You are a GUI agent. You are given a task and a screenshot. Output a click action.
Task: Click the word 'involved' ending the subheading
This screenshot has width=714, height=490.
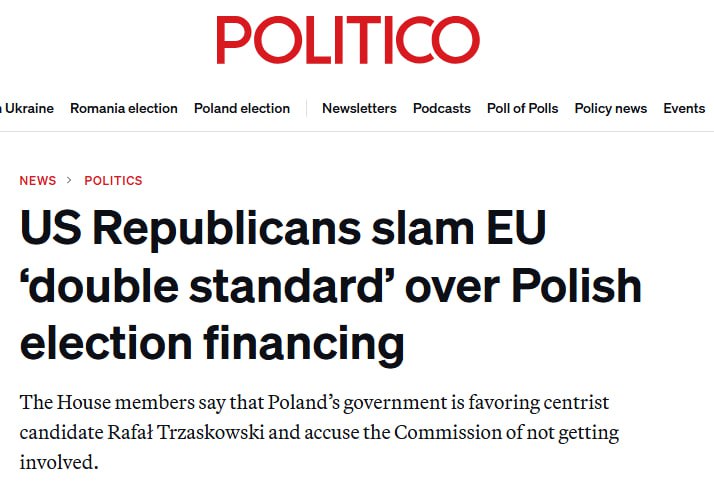point(60,464)
